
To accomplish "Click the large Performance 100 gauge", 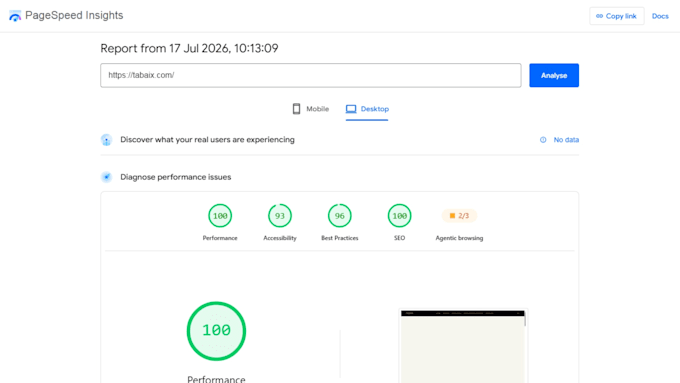I will (x=216, y=331).
